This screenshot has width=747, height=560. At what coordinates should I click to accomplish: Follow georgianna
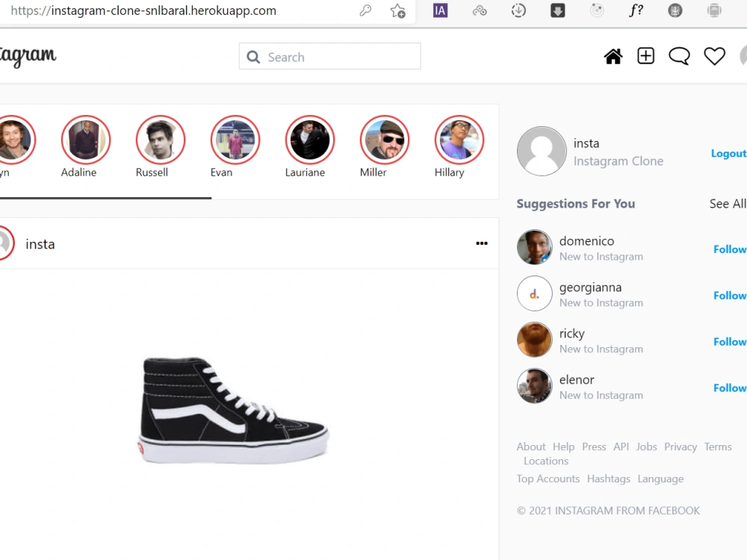click(x=730, y=295)
